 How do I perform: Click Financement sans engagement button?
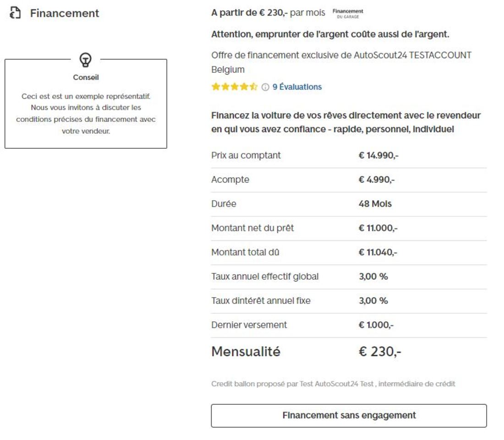(349, 416)
